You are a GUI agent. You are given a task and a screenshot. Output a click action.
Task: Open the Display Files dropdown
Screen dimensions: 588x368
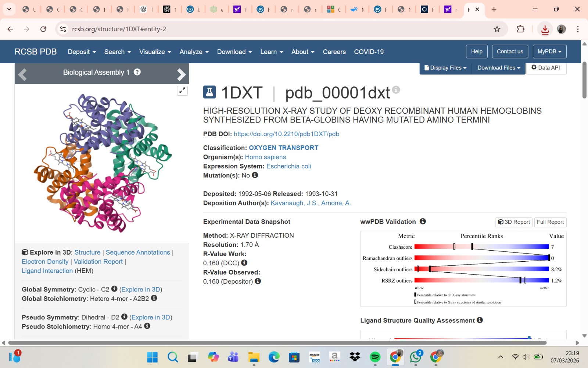(445, 68)
